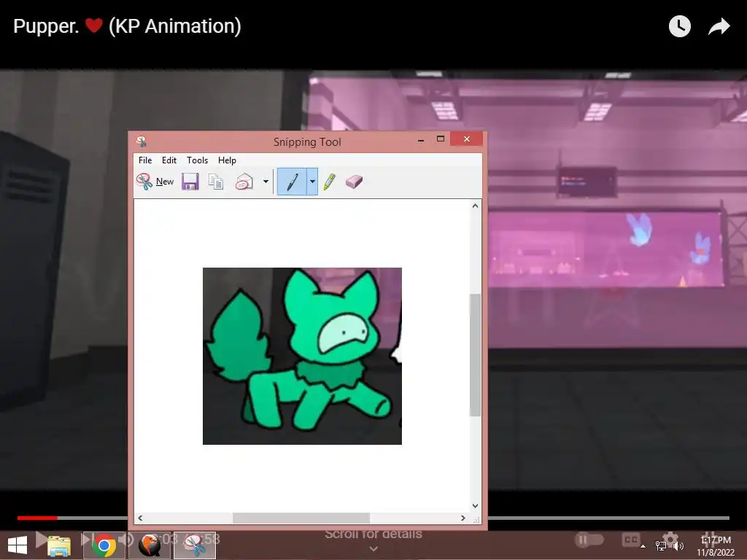The height and width of the screenshot is (560, 747).
Task: Click the captured green puppy snip image
Action: pyautogui.click(x=302, y=356)
